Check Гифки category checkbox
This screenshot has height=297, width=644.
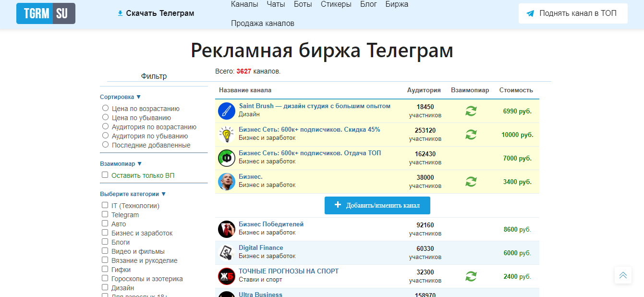[105, 269]
